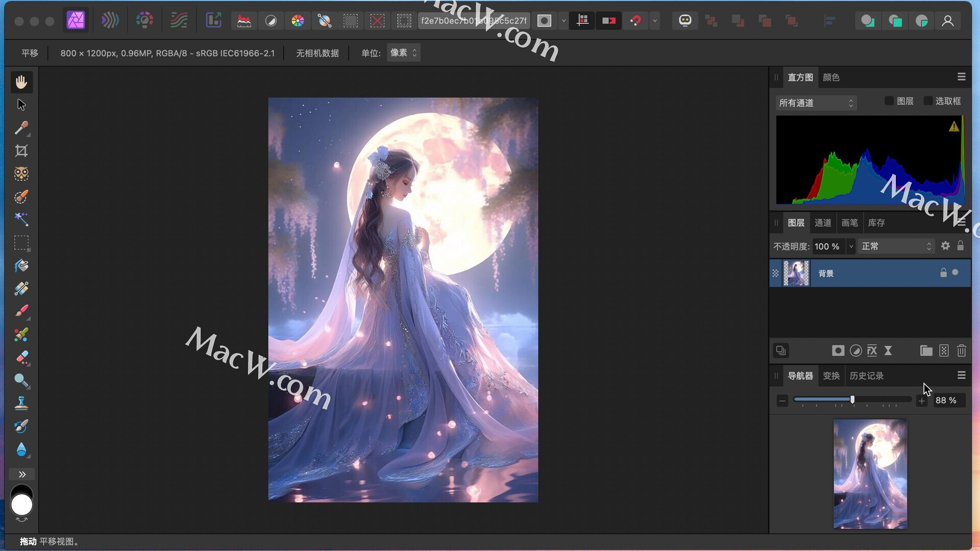Viewport: 980px width, 551px height.
Task: Select the Blur (water drop) tool
Action: point(21,449)
